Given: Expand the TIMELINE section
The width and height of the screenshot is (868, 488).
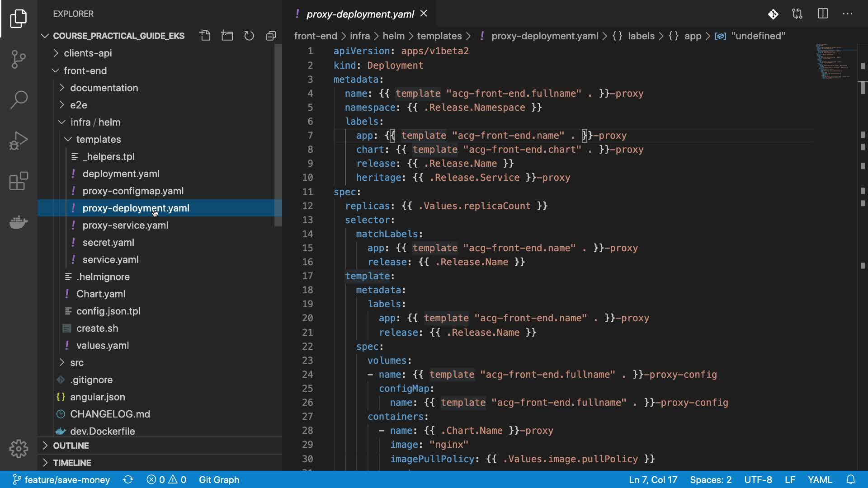Looking at the screenshot, I should 72,463.
